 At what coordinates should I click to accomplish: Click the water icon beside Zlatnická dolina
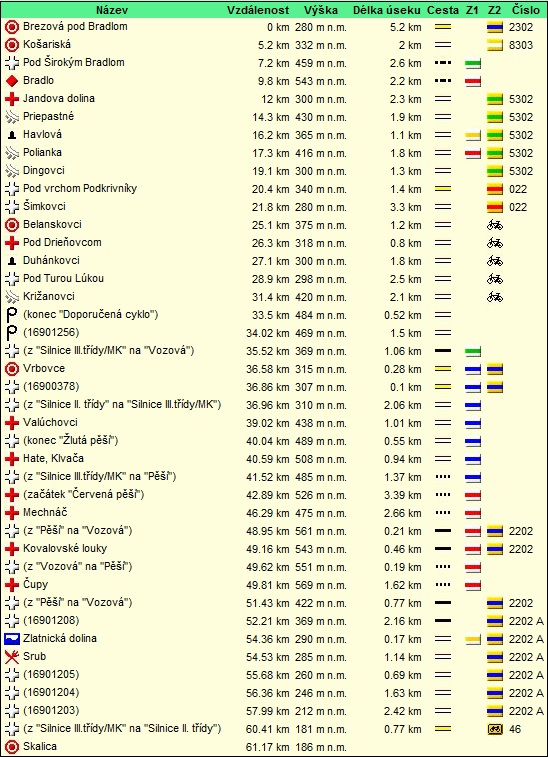pos(12,639)
